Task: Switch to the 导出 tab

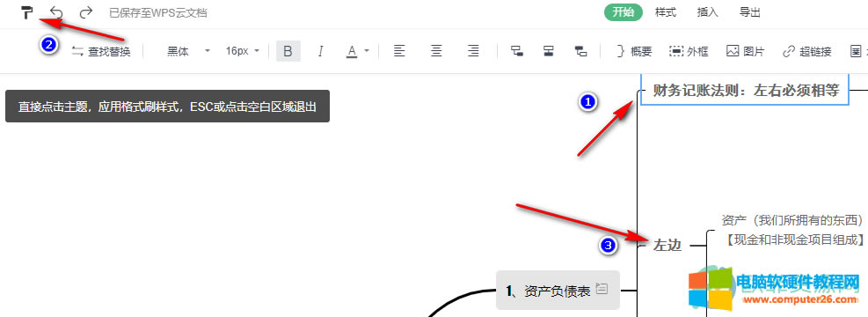Action: (750, 12)
